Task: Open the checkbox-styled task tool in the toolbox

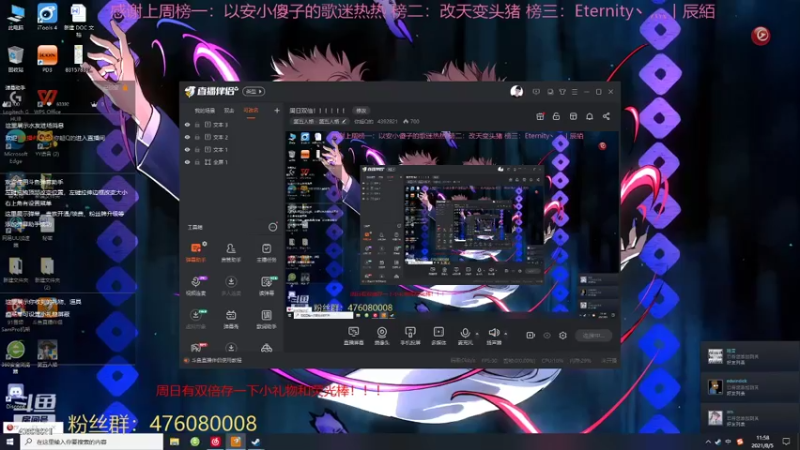Action: (x=266, y=252)
